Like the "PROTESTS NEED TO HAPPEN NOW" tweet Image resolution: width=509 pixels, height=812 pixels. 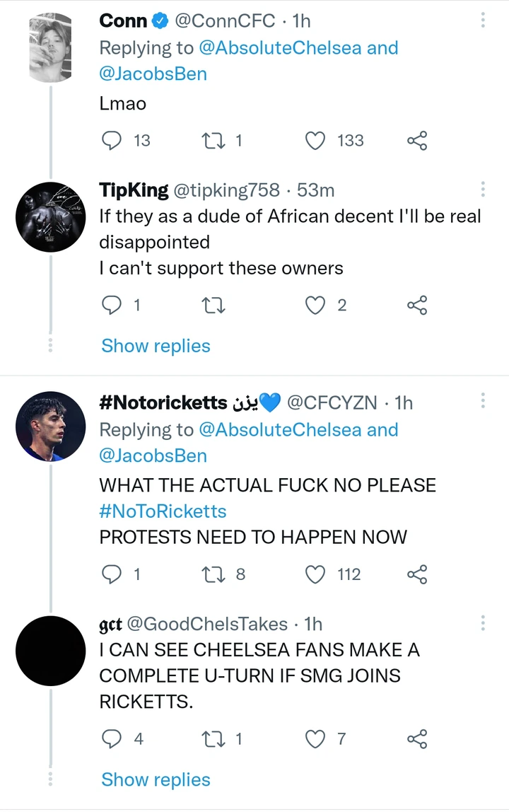tap(315, 574)
